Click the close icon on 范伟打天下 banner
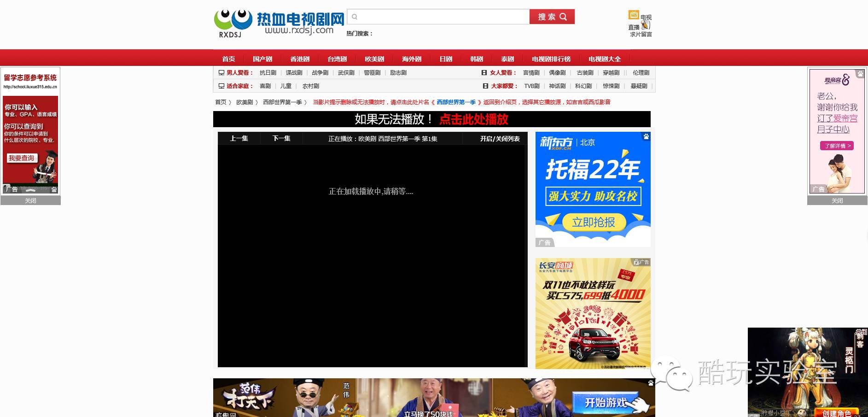This screenshot has width=868, height=417. pyautogui.click(x=651, y=383)
